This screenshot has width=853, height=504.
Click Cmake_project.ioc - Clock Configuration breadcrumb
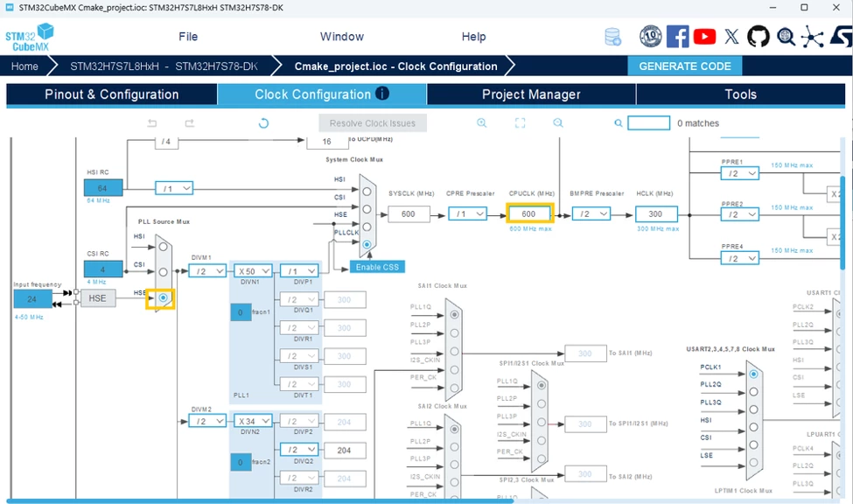(x=396, y=66)
